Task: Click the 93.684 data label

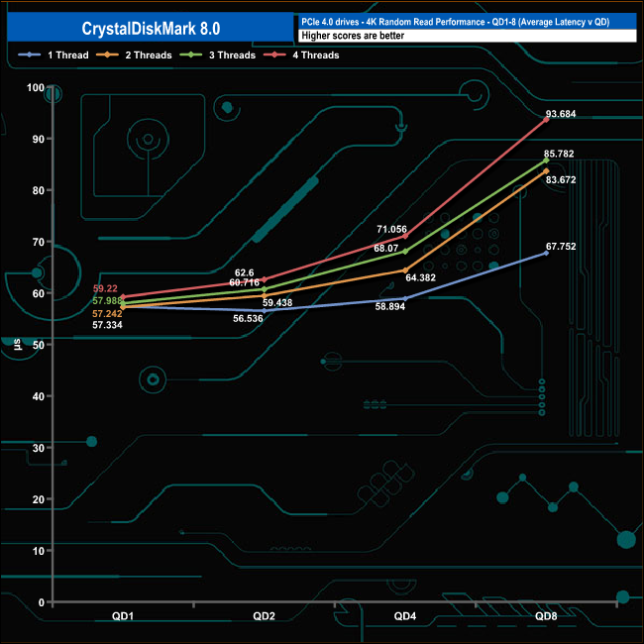Action: [561, 114]
